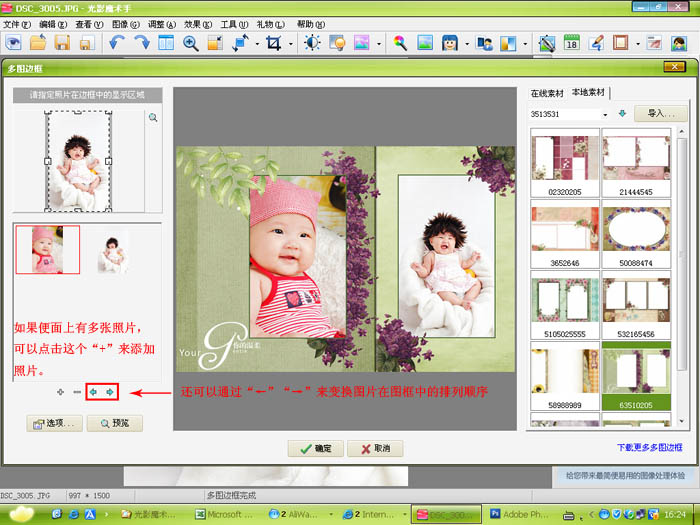Select frame thumbnail 21444545
This screenshot has height=525, width=700.
coord(636,163)
